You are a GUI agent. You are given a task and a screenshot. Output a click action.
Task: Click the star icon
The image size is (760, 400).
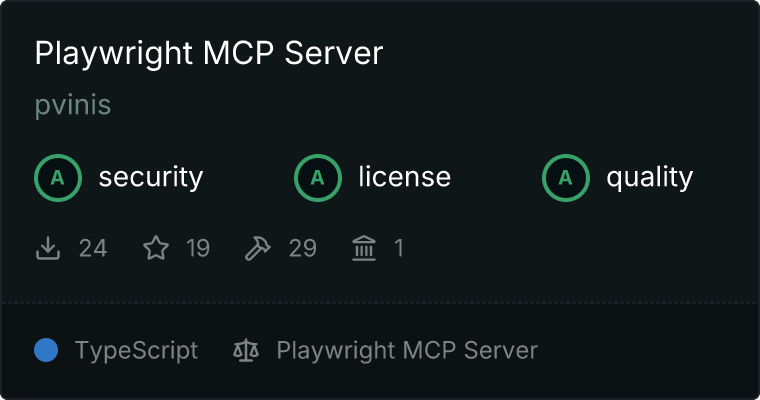156,248
